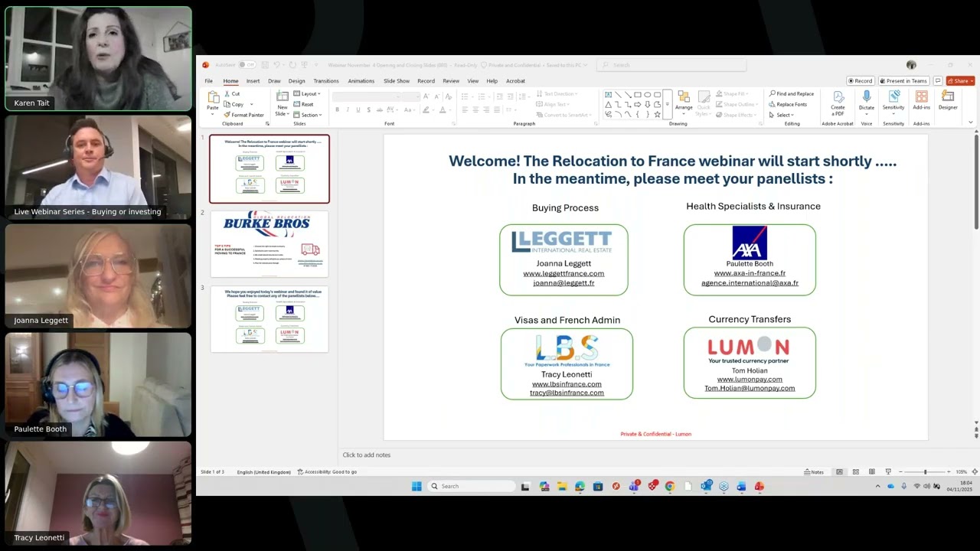
Task: Collapse the ribbon chevron
Action: tap(971, 122)
